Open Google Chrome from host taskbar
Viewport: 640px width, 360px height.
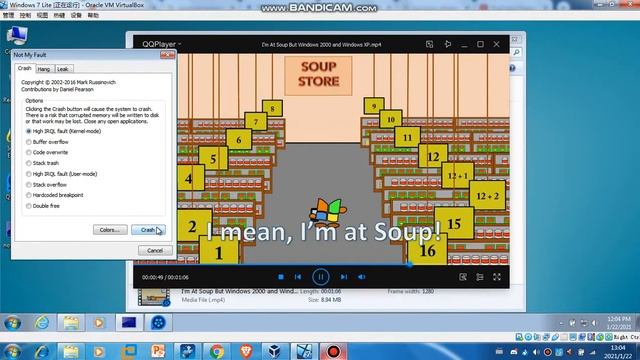tap(217, 351)
